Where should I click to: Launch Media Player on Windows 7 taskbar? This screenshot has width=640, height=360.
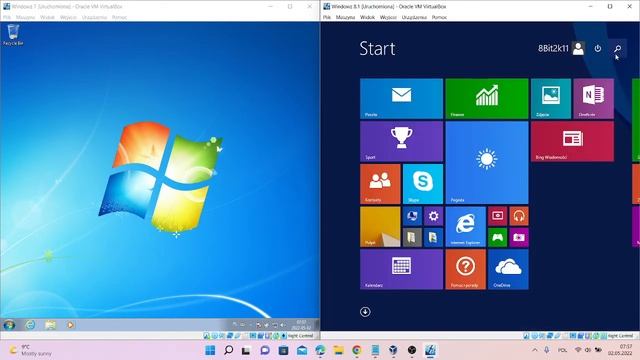[70, 325]
